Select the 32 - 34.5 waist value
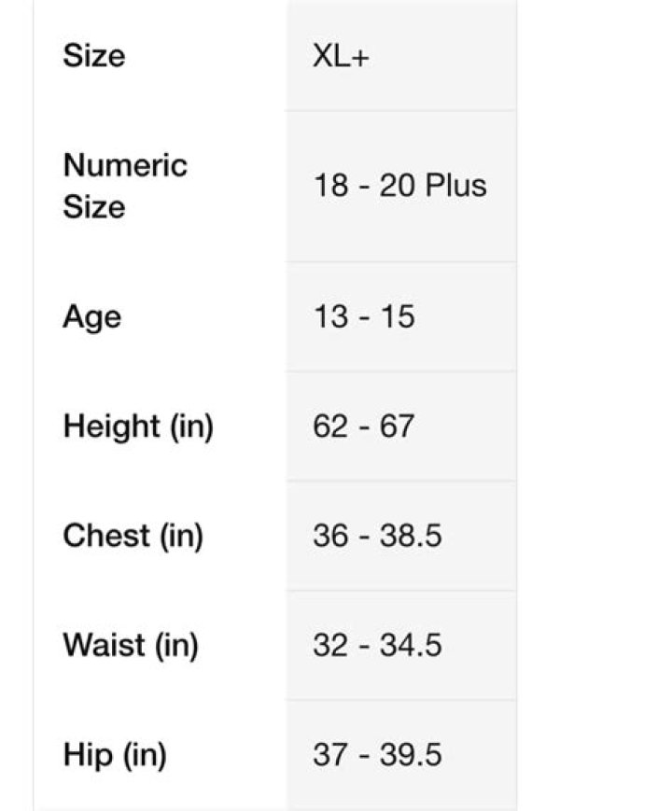The image size is (672, 811). pos(377,646)
